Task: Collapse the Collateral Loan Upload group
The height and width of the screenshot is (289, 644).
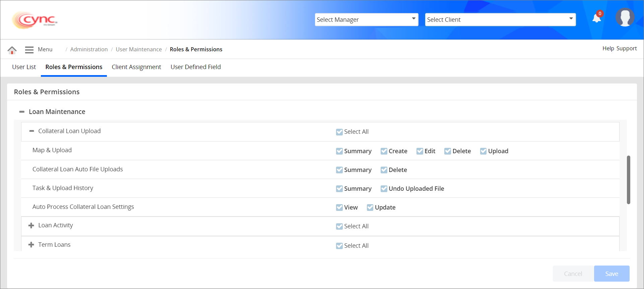Action: [31, 131]
